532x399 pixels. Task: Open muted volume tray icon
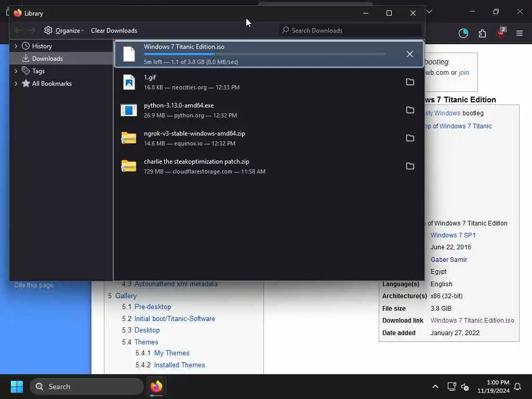point(465,387)
